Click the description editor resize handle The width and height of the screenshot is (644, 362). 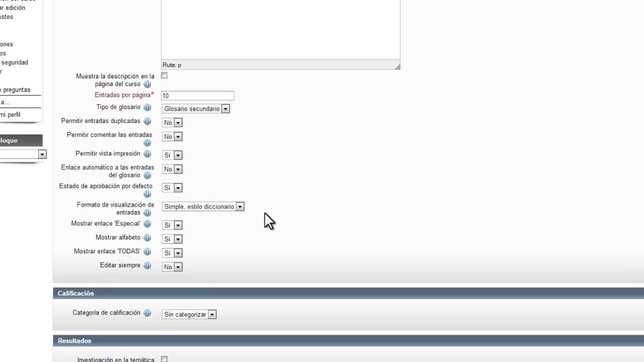pos(397,66)
